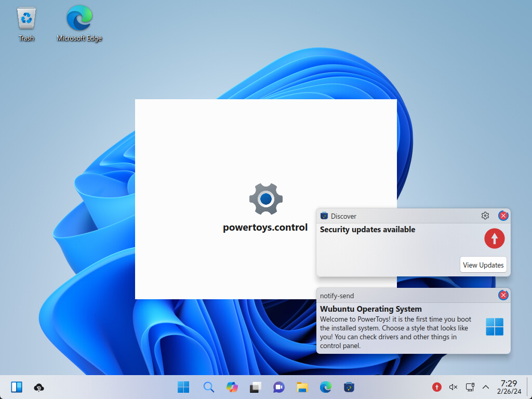This screenshot has height=399, width=532.
Task: Select the Trash desktop icon
Action: [x=26, y=24]
